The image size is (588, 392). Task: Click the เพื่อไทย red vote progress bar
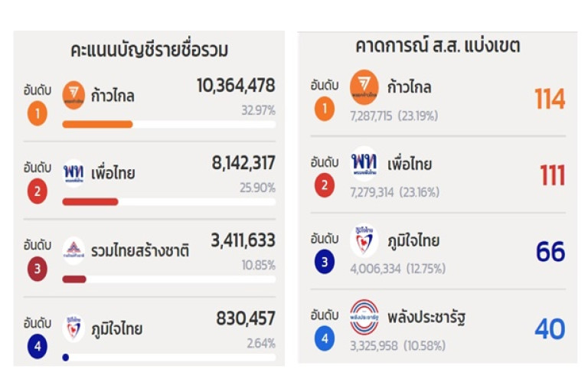click(x=90, y=202)
